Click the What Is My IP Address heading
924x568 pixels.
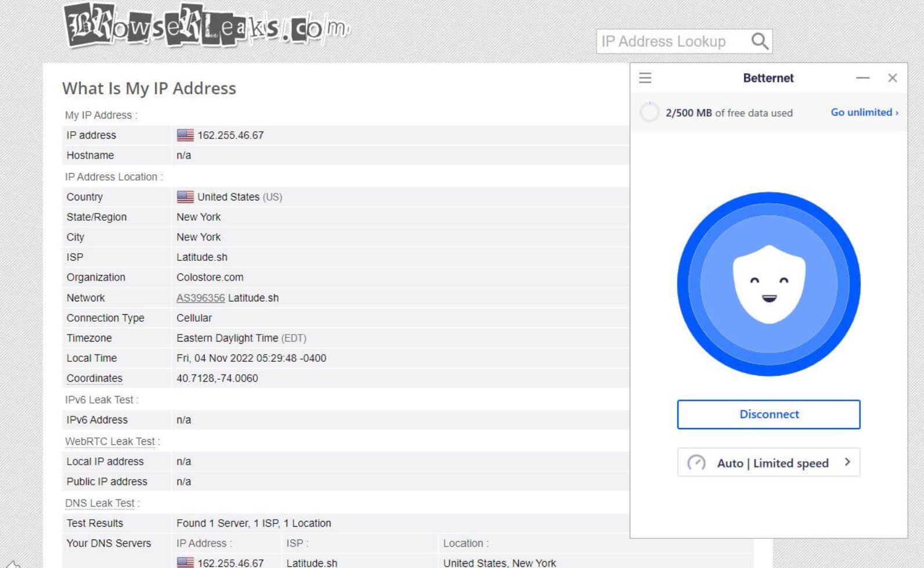(x=149, y=88)
